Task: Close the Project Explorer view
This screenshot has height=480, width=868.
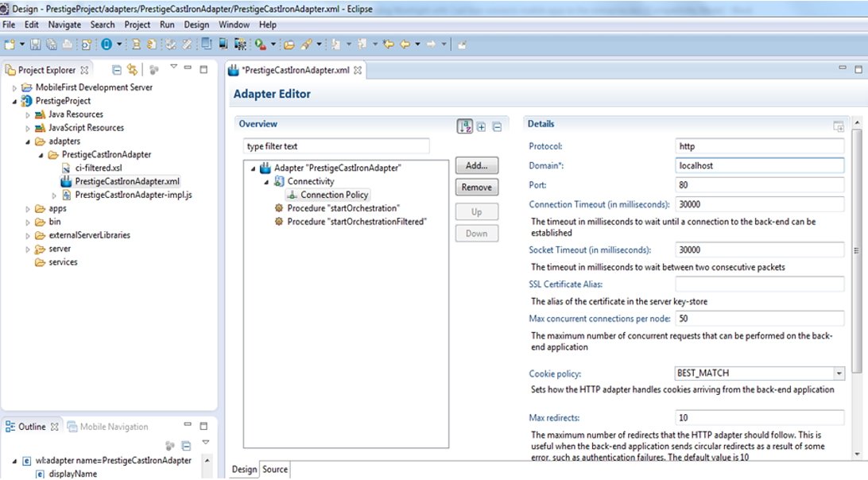Action: coord(84,70)
